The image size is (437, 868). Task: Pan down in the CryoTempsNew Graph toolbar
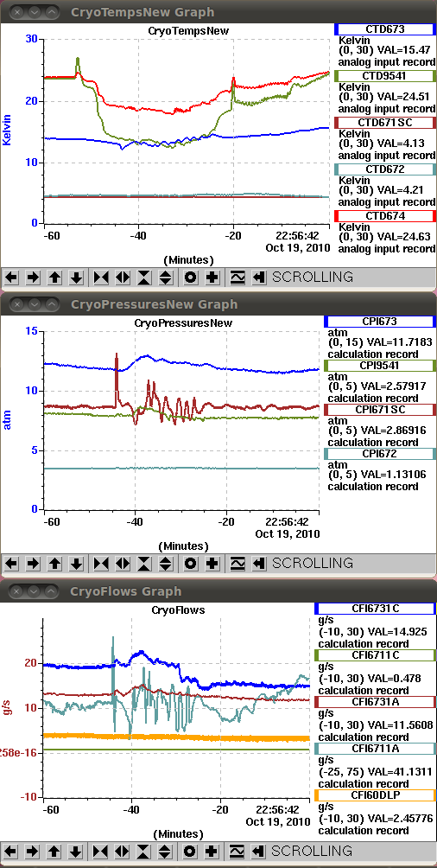pos(76,277)
